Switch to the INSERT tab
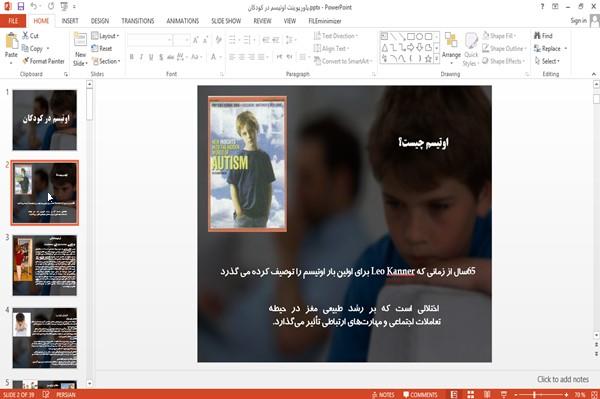 coord(70,21)
